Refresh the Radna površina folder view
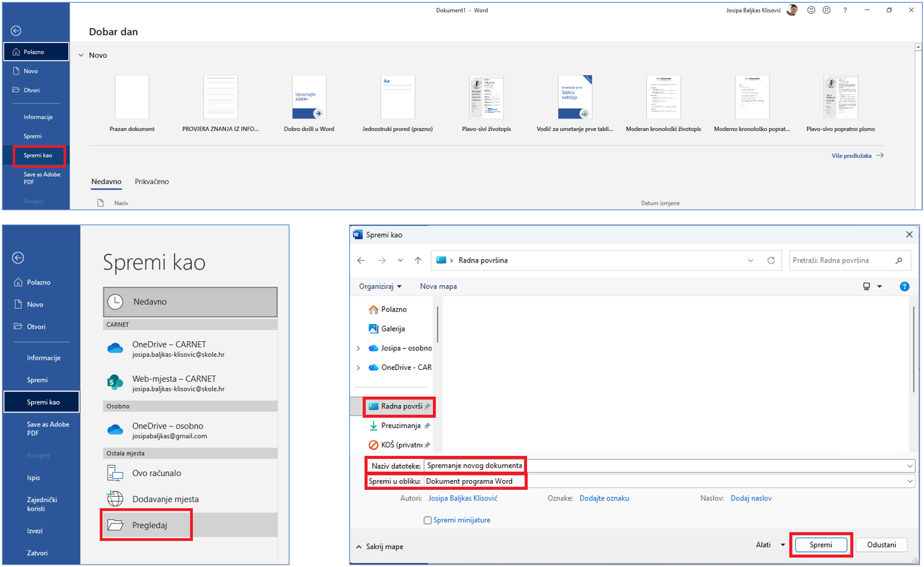Screen dimensions: 924x567 (x=771, y=260)
